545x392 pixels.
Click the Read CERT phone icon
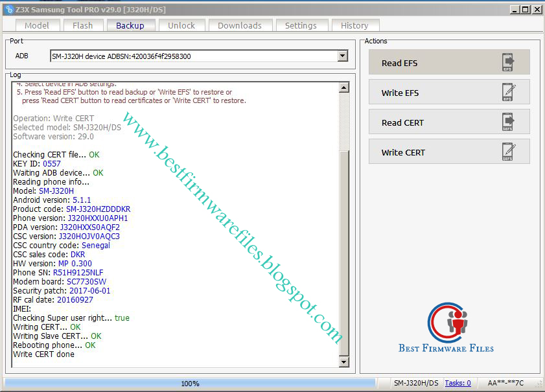pos(507,122)
